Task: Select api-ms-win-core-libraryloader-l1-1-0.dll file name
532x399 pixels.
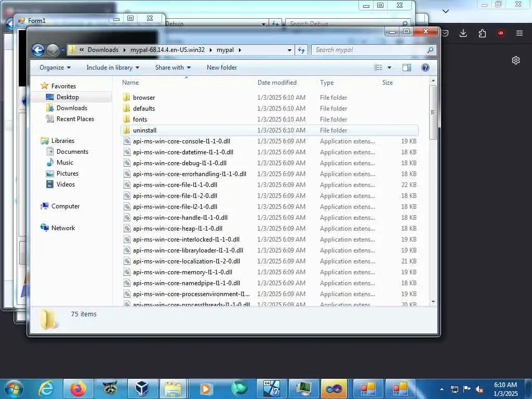Action: pos(188,250)
